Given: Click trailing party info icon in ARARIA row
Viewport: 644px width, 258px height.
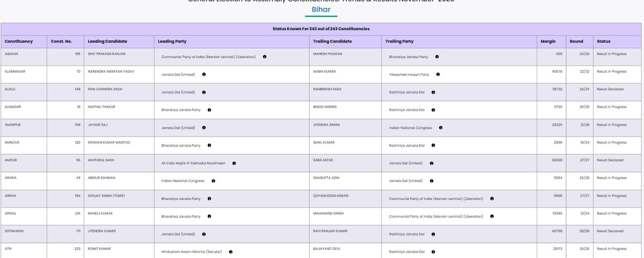Looking at the screenshot, I should point(431,181).
